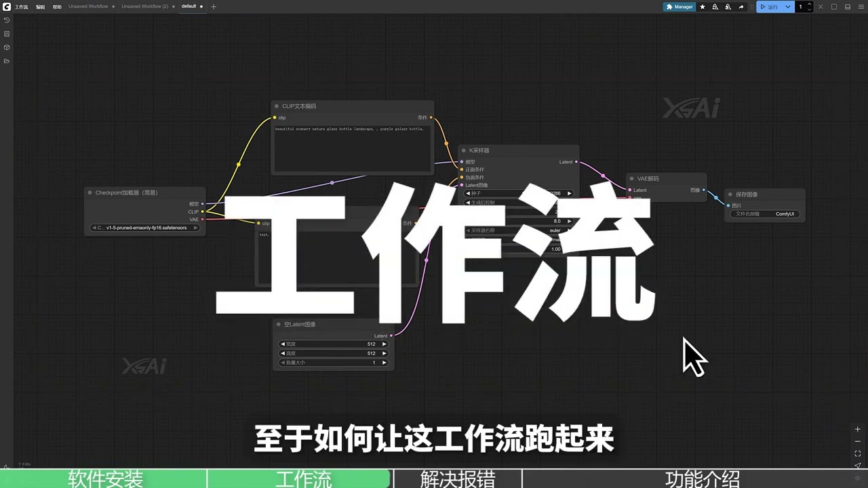Open the node library sidebar icon
868x488 pixels.
click(7, 34)
